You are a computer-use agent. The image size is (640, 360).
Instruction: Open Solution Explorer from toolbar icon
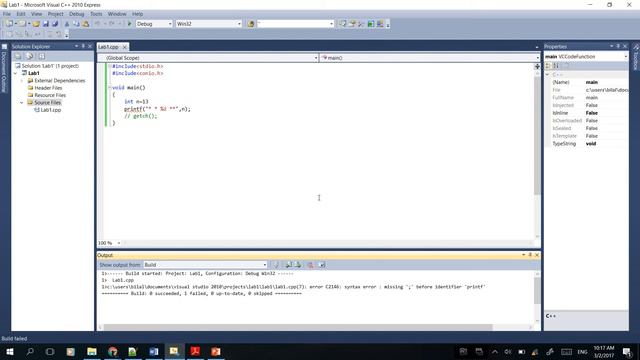tap(342, 24)
